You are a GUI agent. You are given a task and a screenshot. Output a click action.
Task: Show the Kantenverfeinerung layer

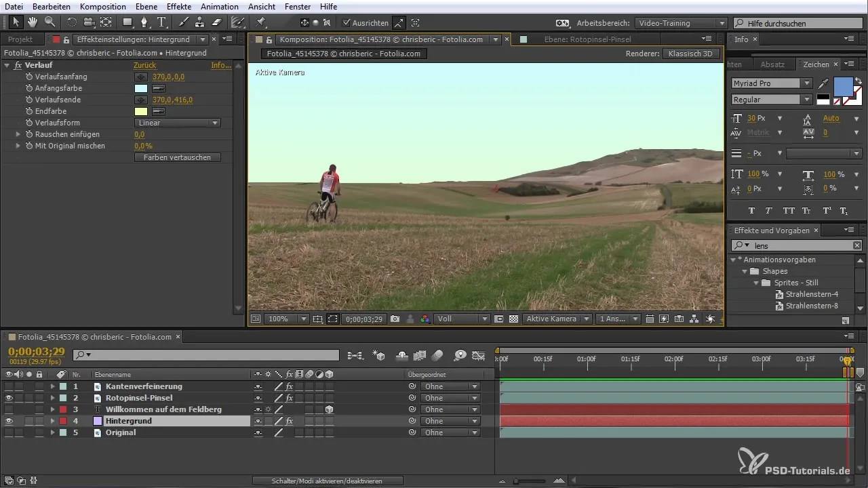pos(9,386)
